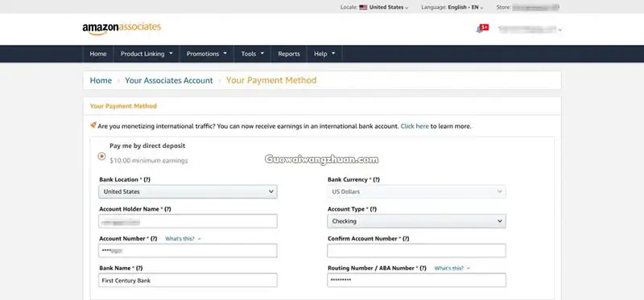Click the United States flag icon
This screenshot has height=300, width=644.
click(363, 7)
